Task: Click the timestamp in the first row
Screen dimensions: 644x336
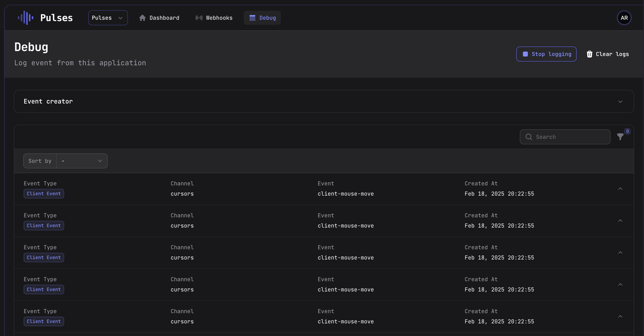Action: click(499, 194)
